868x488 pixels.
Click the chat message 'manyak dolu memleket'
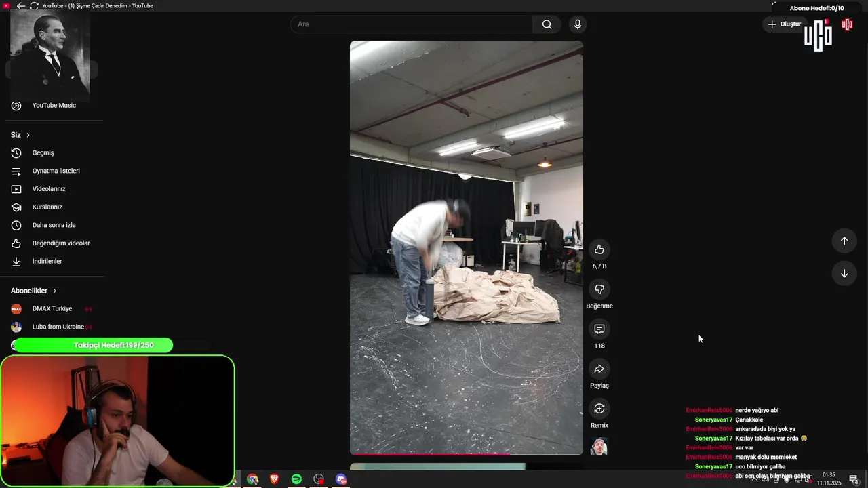pyautogui.click(x=766, y=457)
